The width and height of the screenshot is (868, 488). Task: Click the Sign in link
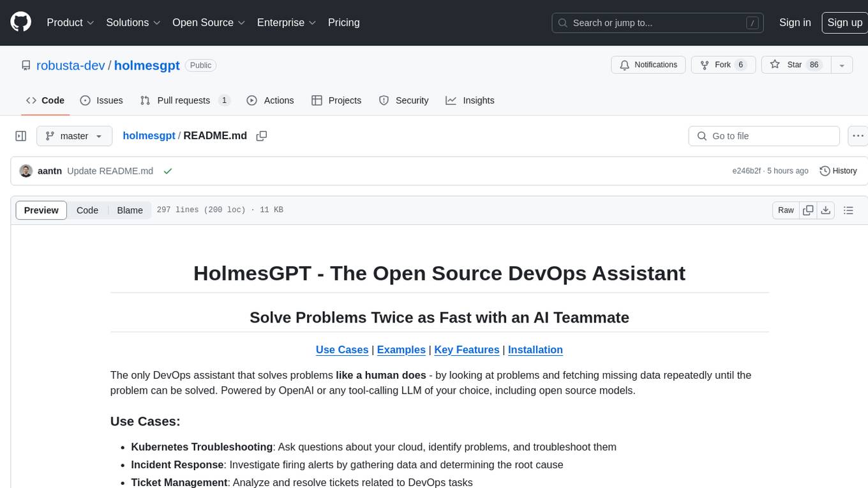[795, 22]
